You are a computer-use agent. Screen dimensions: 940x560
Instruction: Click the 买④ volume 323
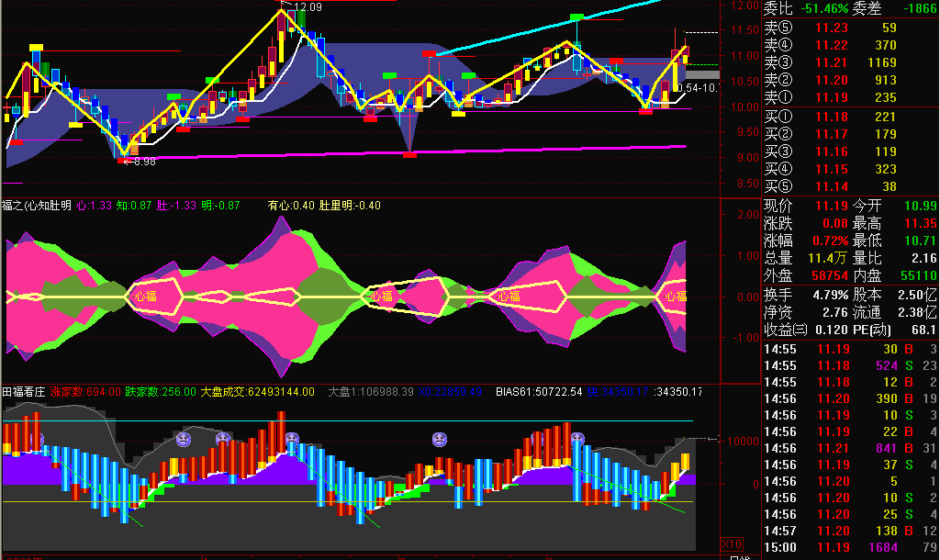coord(886,169)
